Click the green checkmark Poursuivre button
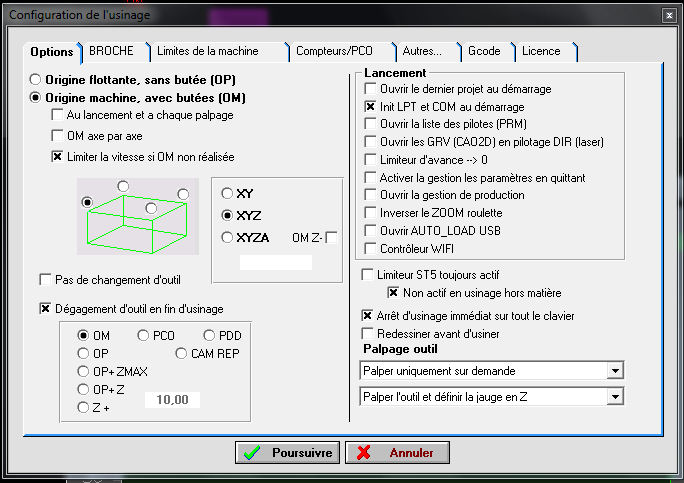The width and height of the screenshot is (684, 483). click(288, 453)
